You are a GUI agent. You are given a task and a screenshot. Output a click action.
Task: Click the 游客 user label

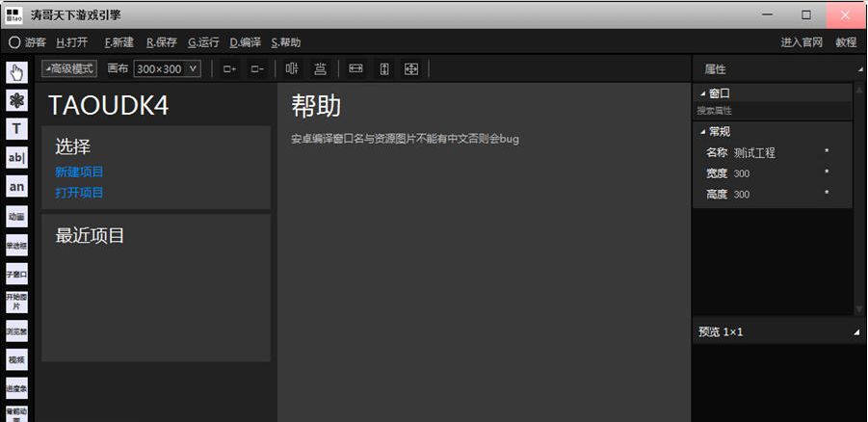[36, 42]
